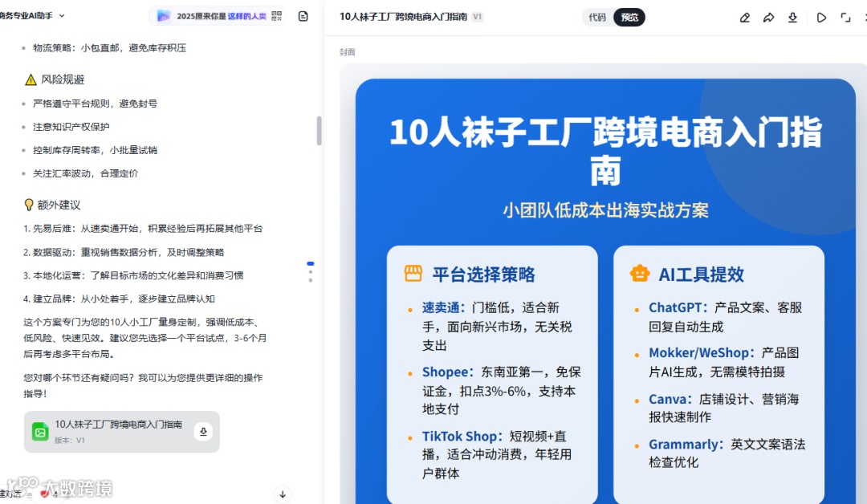Click the 先易后难 numbered item

[143, 228]
